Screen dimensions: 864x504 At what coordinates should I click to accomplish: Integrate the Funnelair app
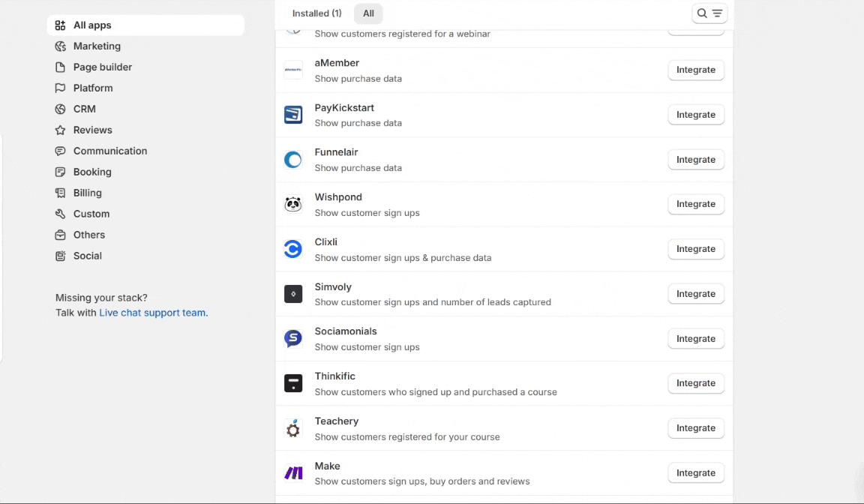click(x=696, y=160)
